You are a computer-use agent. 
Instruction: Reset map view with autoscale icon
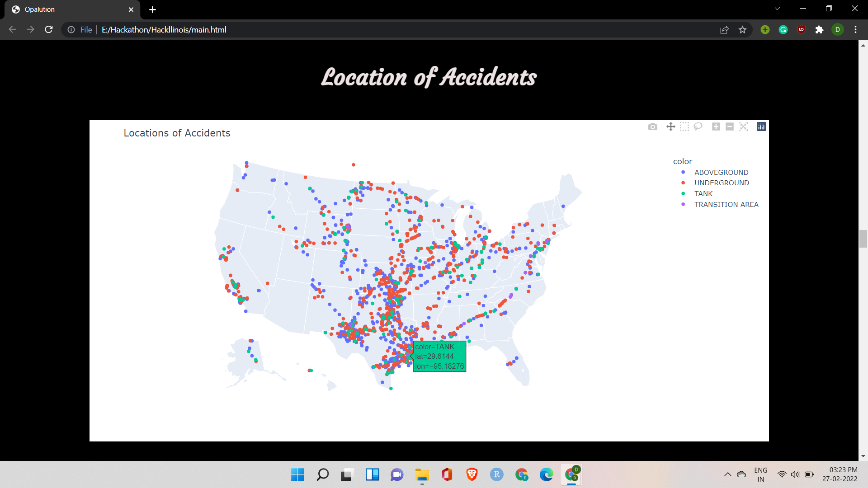tap(743, 127)
